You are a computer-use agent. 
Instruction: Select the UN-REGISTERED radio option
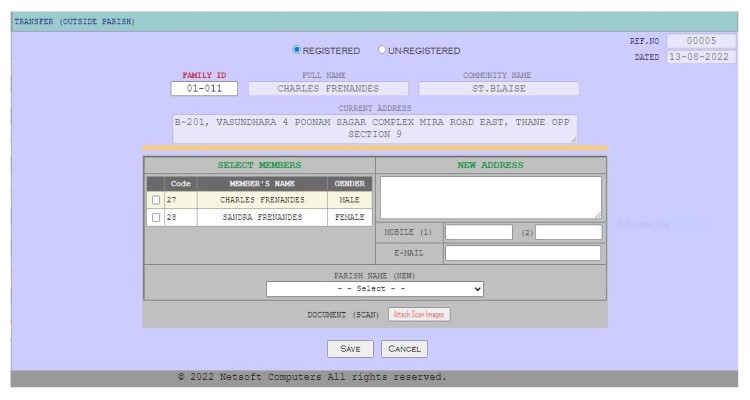[x=383, y=50]
